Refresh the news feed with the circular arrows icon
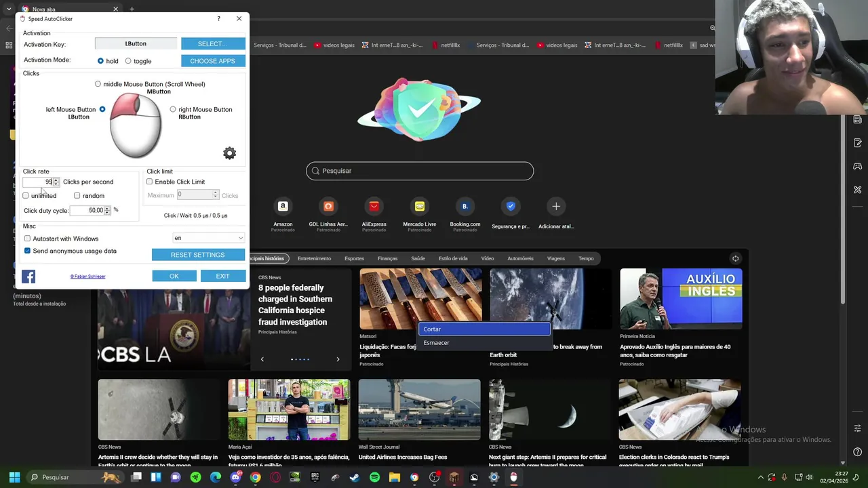This screenshot has width=868, height=488. coord(735,258)
